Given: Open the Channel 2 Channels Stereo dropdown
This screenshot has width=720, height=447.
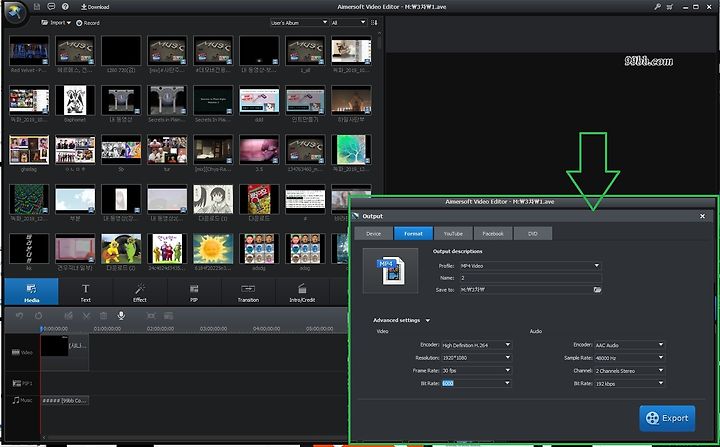Looking at the screenshot, I should (630, 370).
